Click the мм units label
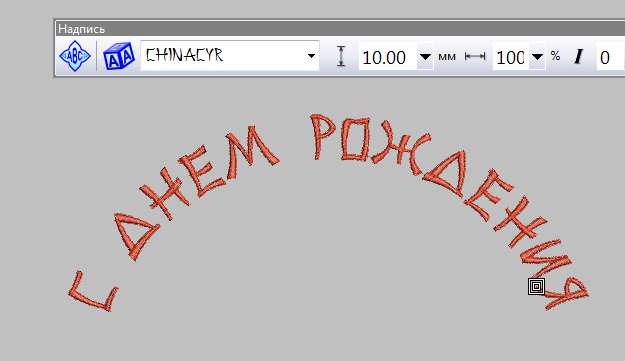 (x=447, y=57)
